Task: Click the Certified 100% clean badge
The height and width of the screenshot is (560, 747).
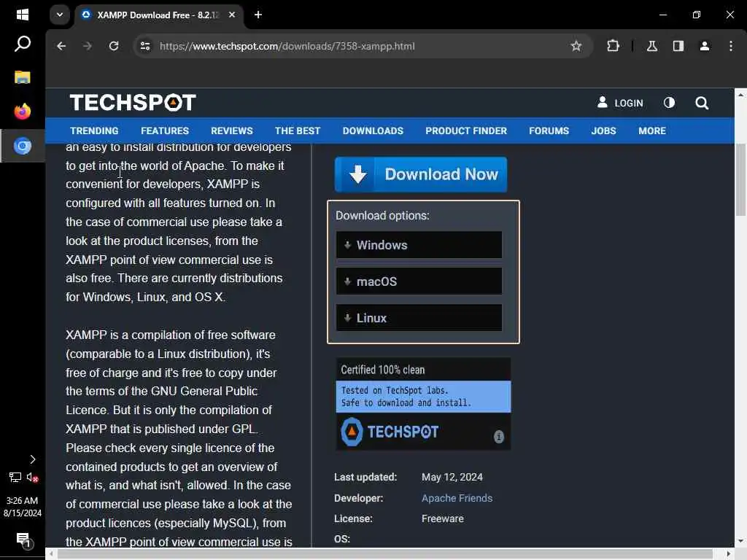Action: [423, 404]
